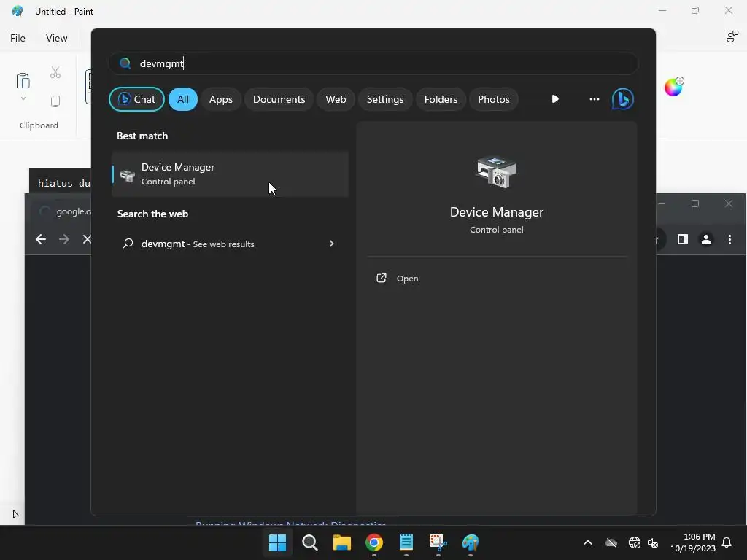Open Device Manager best match result

tap(230, 174)
